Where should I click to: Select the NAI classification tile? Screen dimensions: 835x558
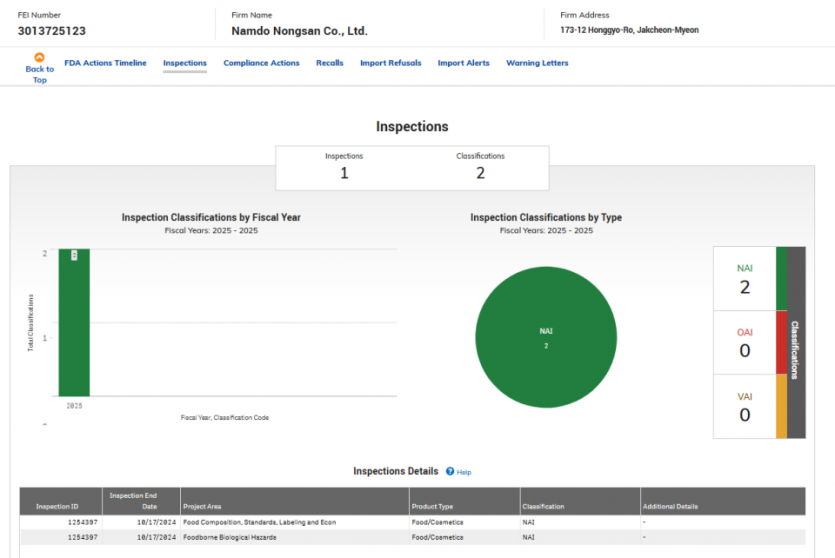744,278
